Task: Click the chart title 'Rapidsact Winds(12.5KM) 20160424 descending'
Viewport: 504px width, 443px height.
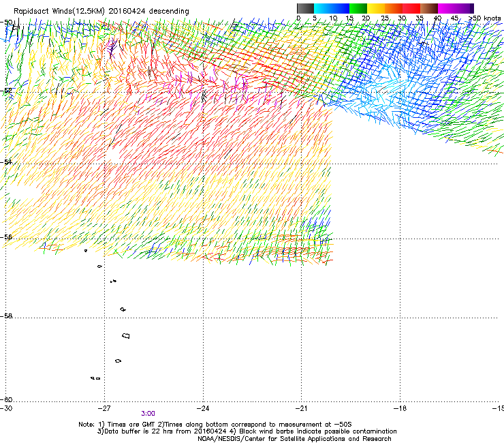Action: (101, 12)
